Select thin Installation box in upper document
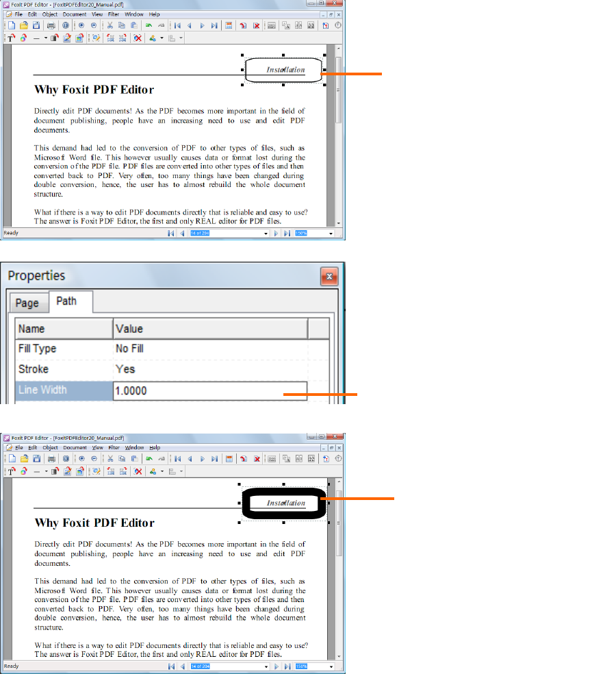 tap(283, 70)
